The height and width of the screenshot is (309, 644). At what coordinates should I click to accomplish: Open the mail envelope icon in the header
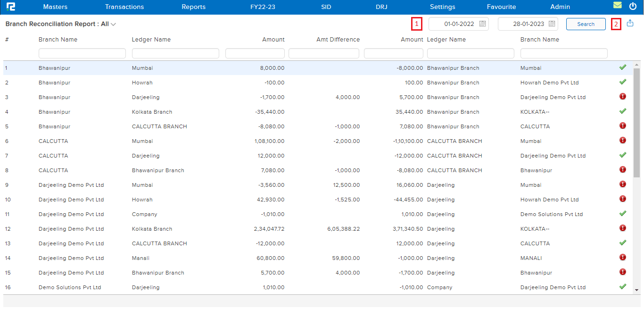click(x=618, y=5)
